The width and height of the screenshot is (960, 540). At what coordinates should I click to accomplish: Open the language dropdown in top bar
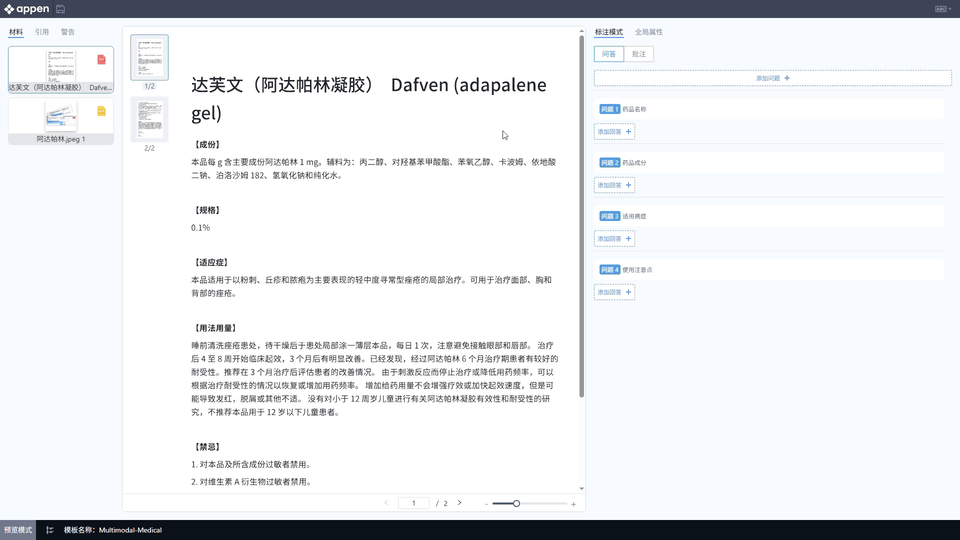943,9
